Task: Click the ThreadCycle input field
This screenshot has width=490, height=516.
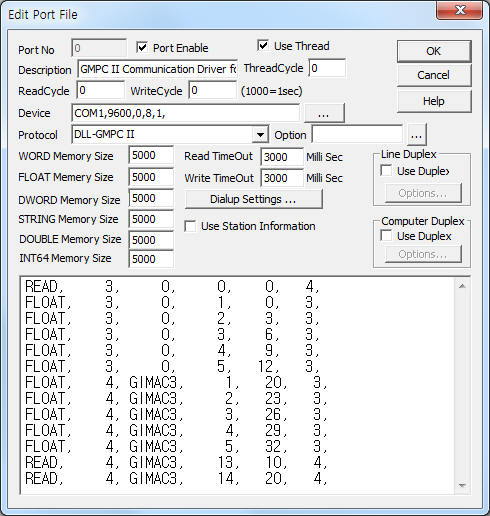Action: coord(327,68)
